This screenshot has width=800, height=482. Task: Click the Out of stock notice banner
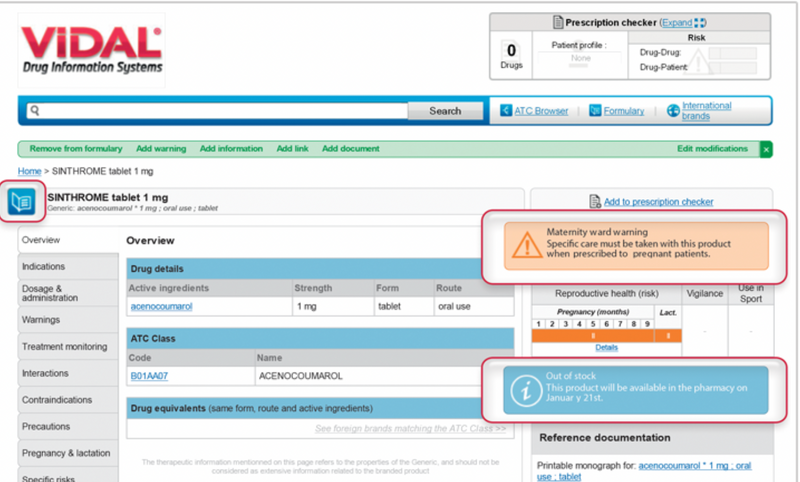pyautogui.click(x=636, y=390)
